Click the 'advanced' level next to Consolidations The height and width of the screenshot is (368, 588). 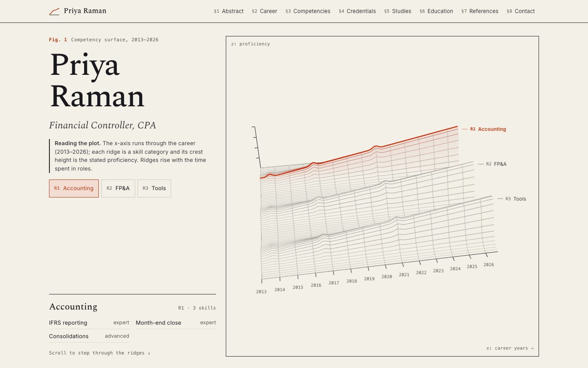tap(117, 336)
